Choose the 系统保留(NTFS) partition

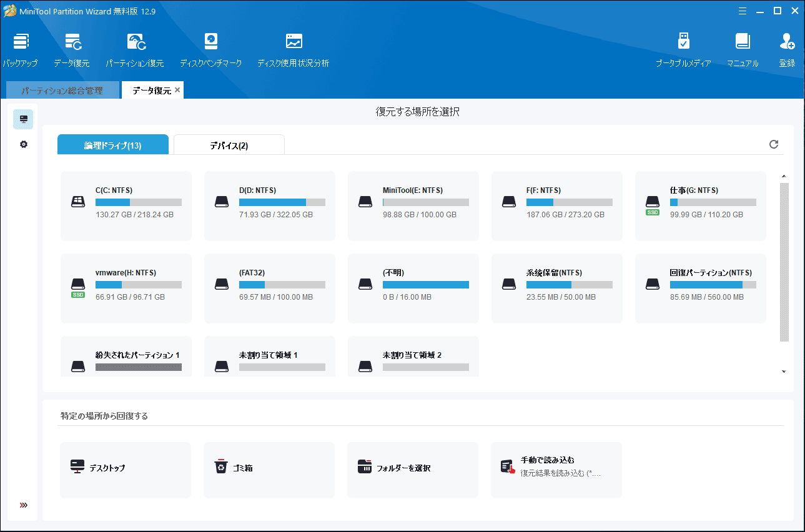coord(557,288)
